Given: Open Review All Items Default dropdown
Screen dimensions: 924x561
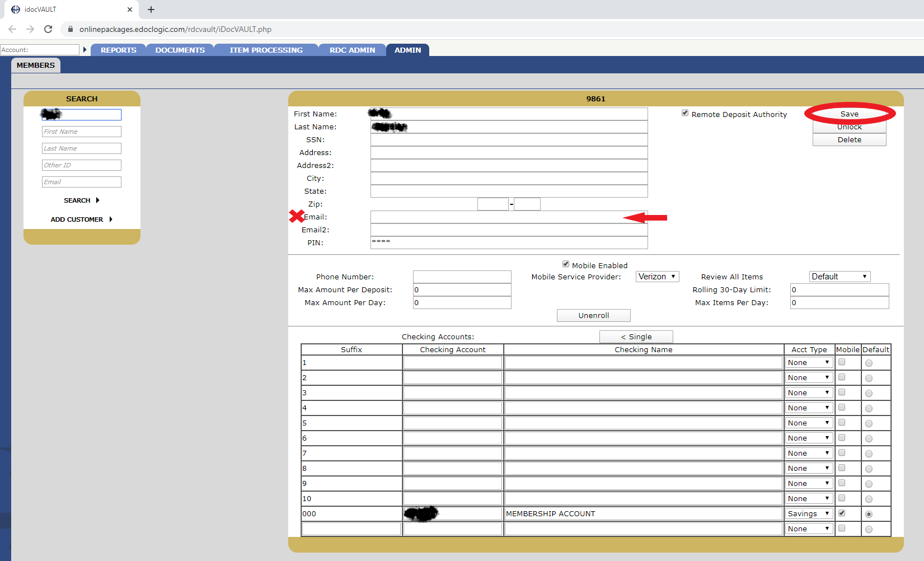Looking at the screenshot, I should coord(840,277).
